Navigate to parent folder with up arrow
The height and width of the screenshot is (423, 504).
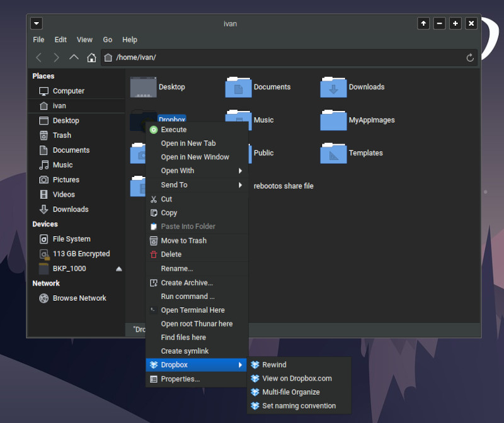[x=74, y=57]
